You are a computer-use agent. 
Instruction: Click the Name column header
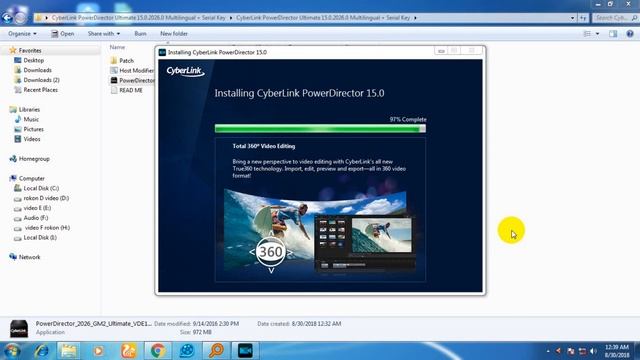tap(118, 47)
